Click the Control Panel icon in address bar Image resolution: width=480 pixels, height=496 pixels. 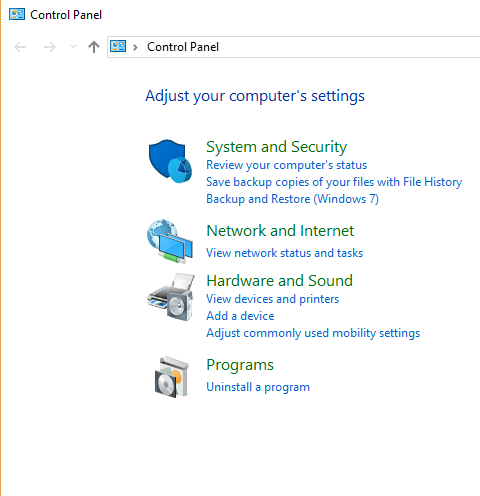pyautogui.click(x=118, y=46)
